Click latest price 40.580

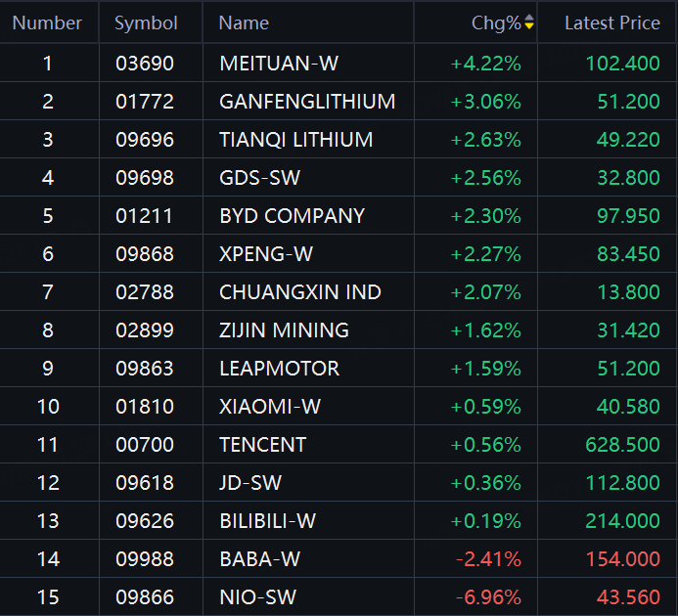[628, 407]
